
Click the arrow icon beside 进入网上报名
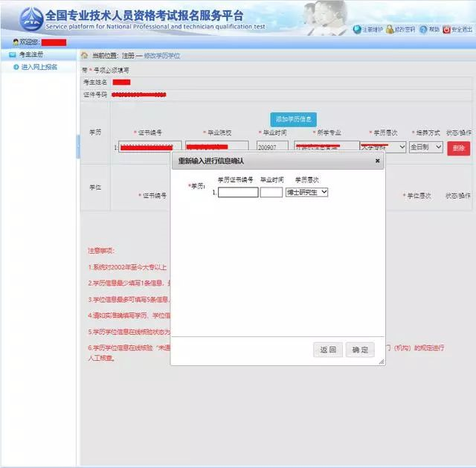pyautogui.click(x=16, y=67)
